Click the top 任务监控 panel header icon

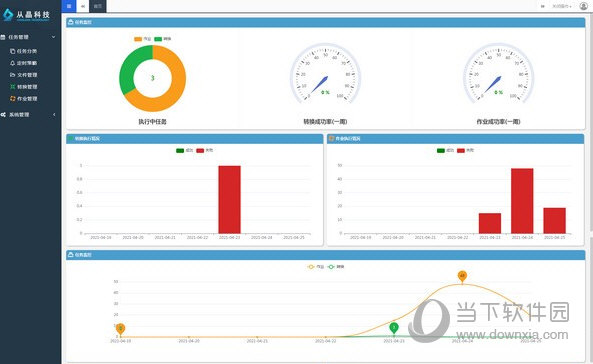coord(70,22)
